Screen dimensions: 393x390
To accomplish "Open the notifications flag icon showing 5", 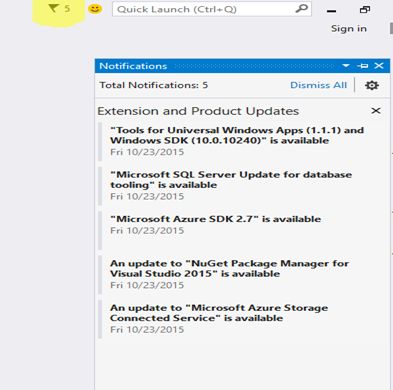I will coord(59,9).
